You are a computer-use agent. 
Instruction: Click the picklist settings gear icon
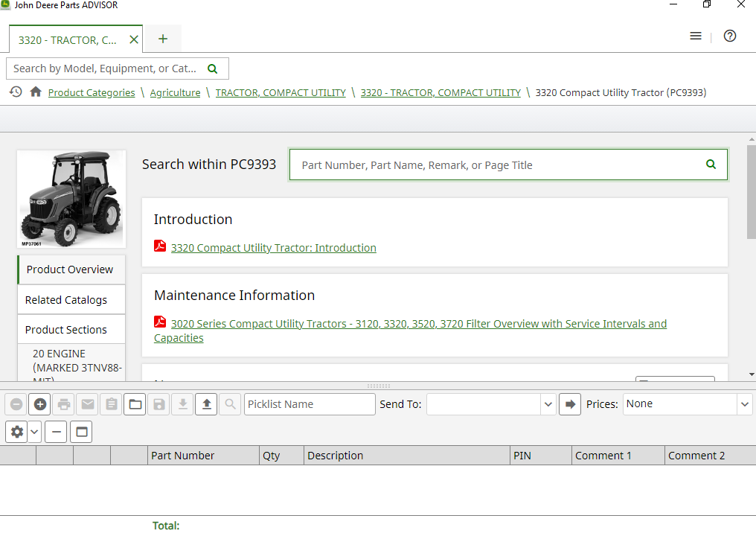pos(16,432)
